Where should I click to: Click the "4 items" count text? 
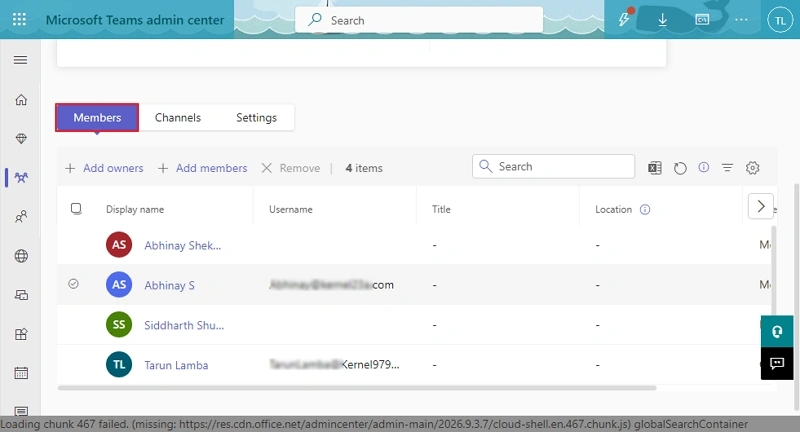364,168
